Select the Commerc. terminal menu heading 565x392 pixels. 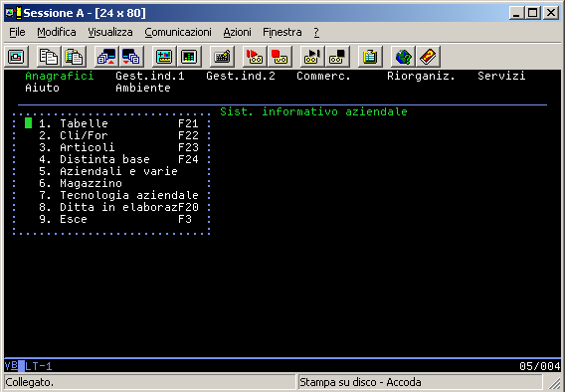click(x=323, y=76)
